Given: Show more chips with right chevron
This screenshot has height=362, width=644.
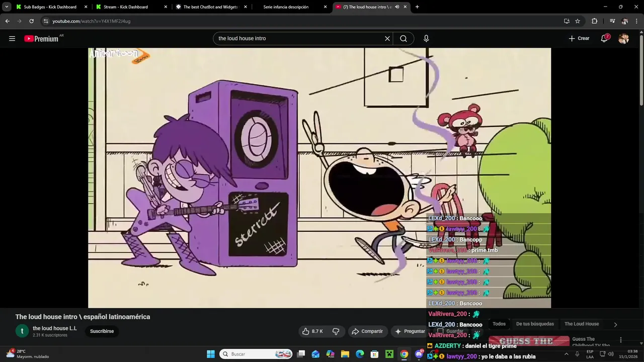Looking at the screenshot, I should 615,325.
